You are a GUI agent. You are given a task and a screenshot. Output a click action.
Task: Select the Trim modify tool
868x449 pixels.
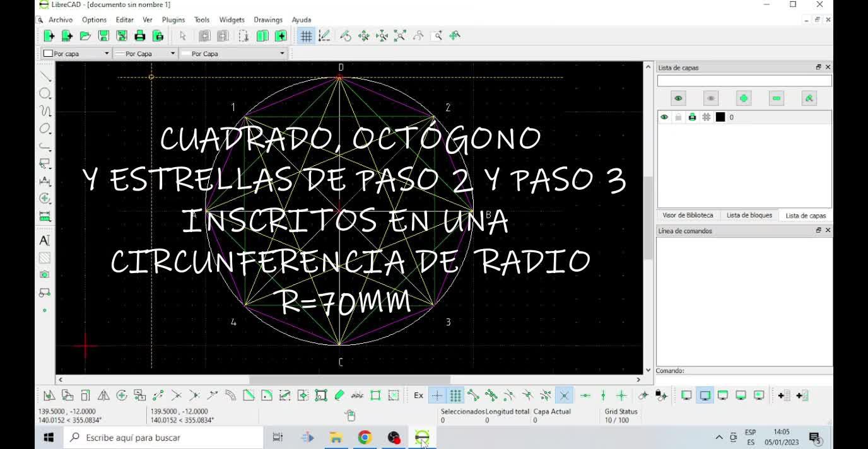176,395
